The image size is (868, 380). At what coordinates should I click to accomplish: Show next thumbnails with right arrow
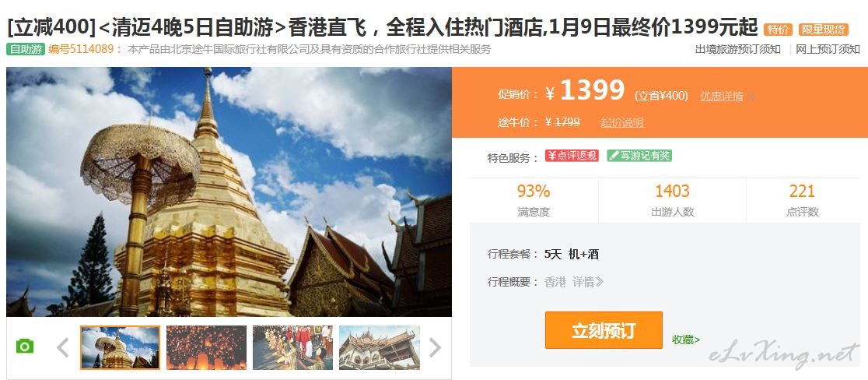pos(435,348)
